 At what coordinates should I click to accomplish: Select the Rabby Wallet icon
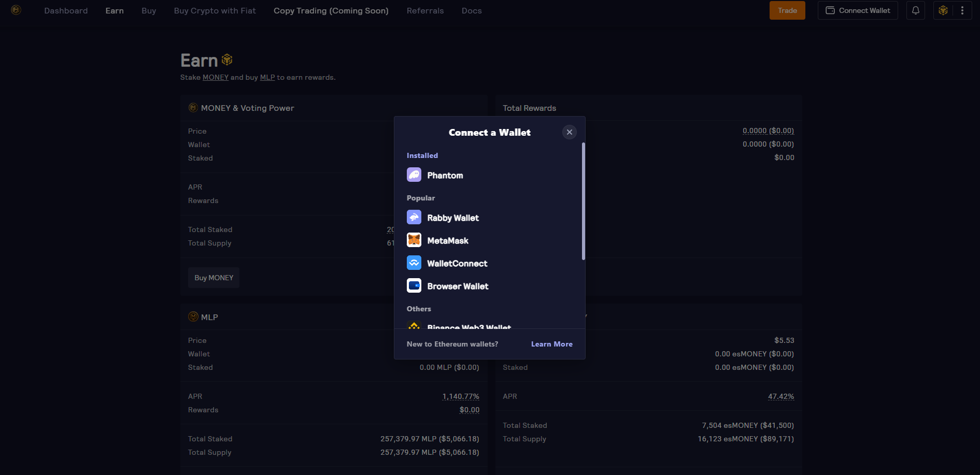tap(414, 218)
